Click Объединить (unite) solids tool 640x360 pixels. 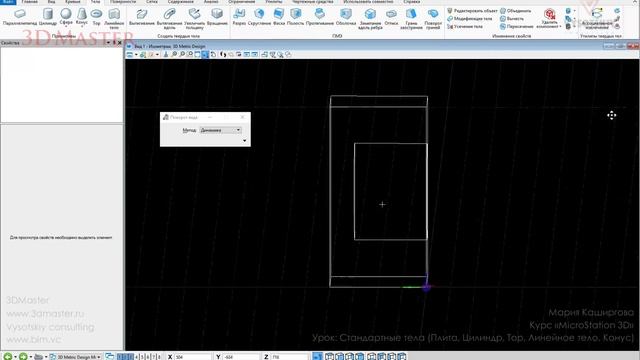pos(516,11)
